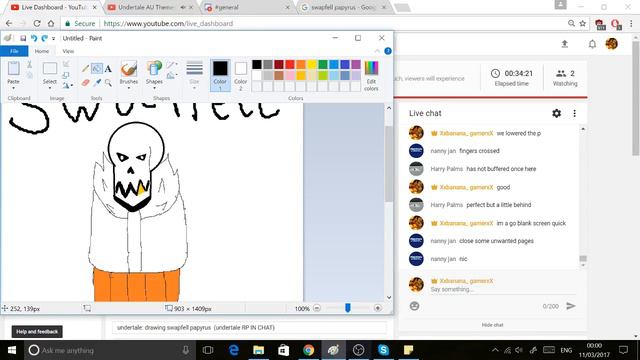640x360 pixels.
Task: Click the Brushes tool icon
Action: [129, 69]
